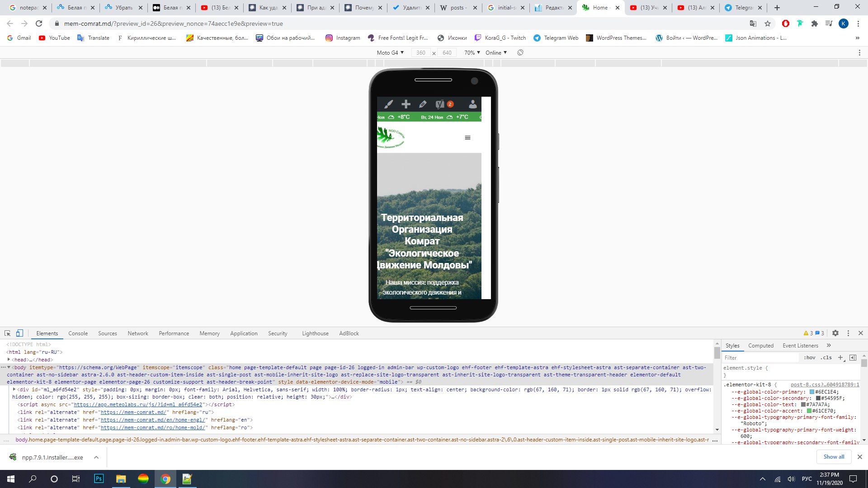Open the Telegram Web bookmark
The width and height of the screenshot is (868, 488).
point(556,38)
